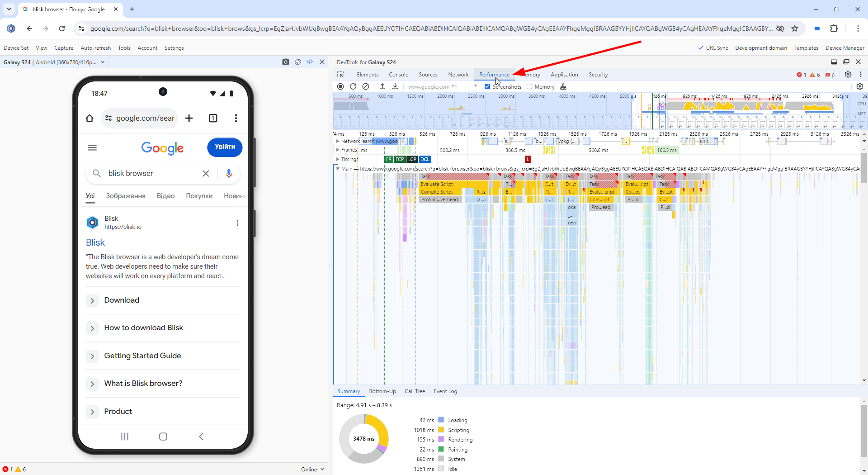Click the reload-and-record profile icon
This screenshot has width=868, height=475.
click(354, 86)
